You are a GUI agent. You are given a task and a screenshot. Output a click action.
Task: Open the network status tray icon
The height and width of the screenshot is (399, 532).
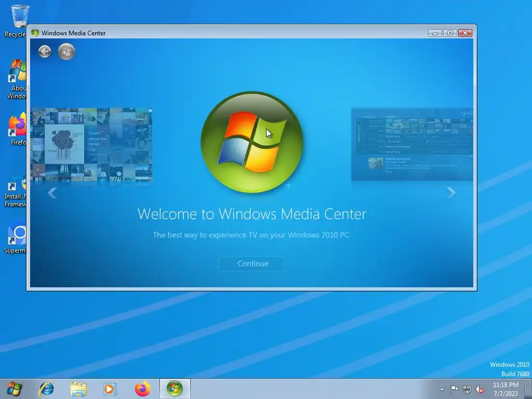coord(467,389)
